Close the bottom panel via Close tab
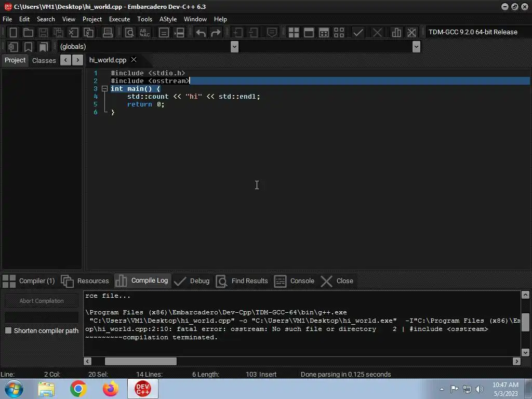 pos(337,281)
